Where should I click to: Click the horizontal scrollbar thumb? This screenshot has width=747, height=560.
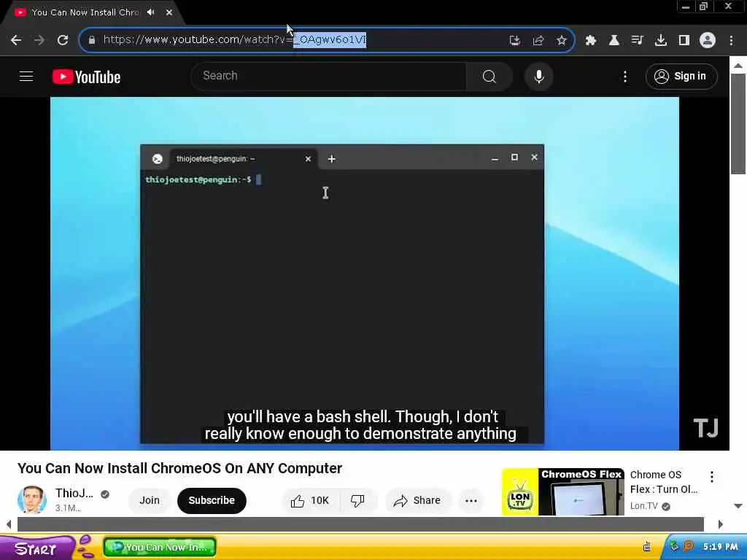point(360,524)
